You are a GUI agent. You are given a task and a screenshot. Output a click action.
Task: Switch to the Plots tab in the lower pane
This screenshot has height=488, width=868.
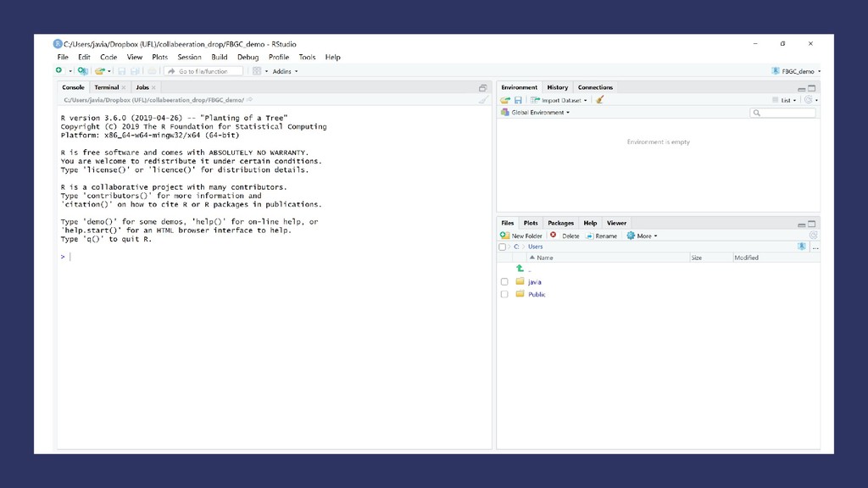pyautogui.click(x=531, y=223)
